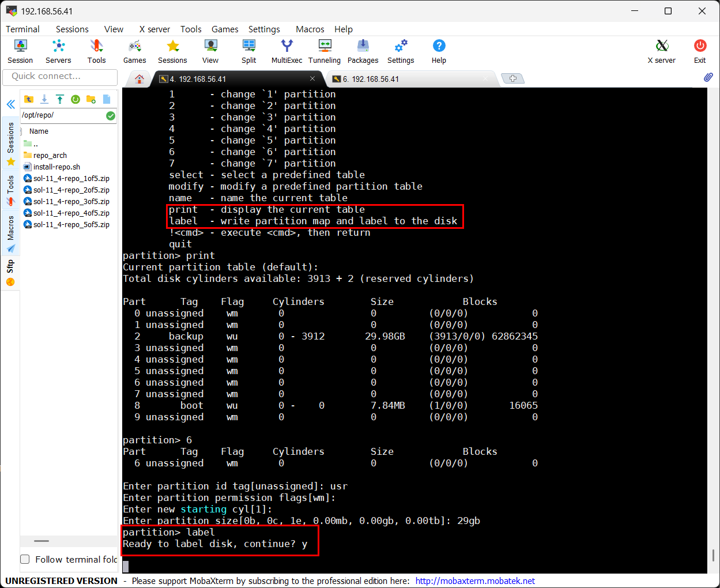Open the Macros vertical side tab
The image size is (720, 588).
10,233
